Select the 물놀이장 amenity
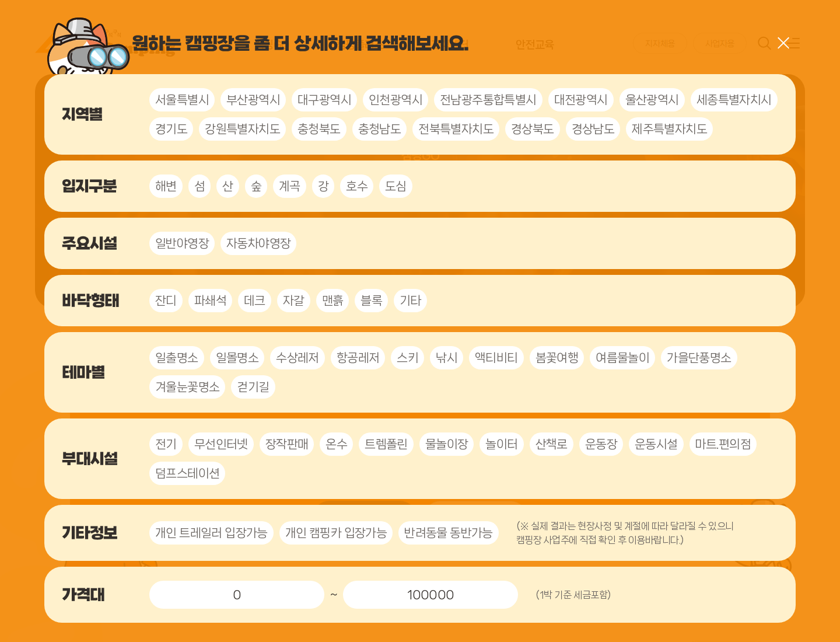This screenshot has width=840, height=642. pyautogui.click(x=447, y=444)
